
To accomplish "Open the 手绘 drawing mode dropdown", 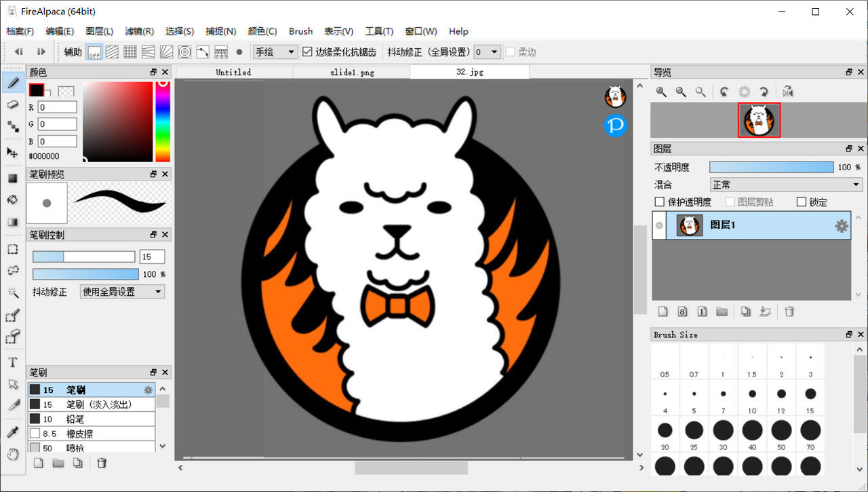I will [275, 52].
